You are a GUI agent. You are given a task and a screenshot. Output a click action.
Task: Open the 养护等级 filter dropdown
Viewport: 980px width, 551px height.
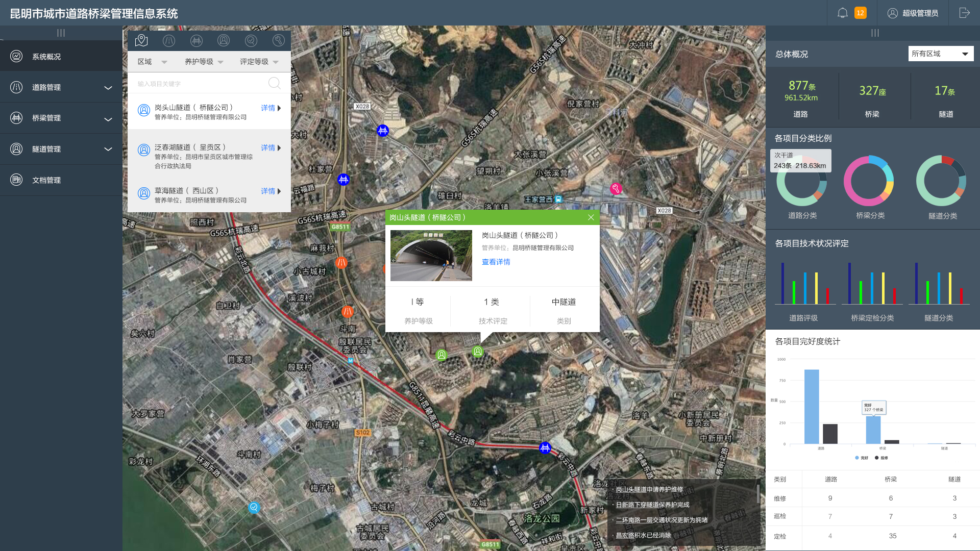point(204,62)
